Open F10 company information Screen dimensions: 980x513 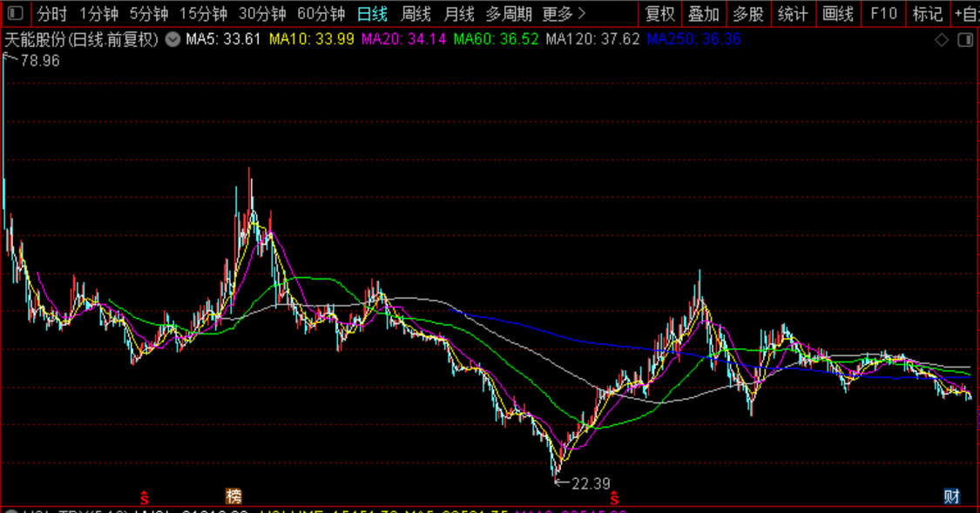[x=882, y=13]
